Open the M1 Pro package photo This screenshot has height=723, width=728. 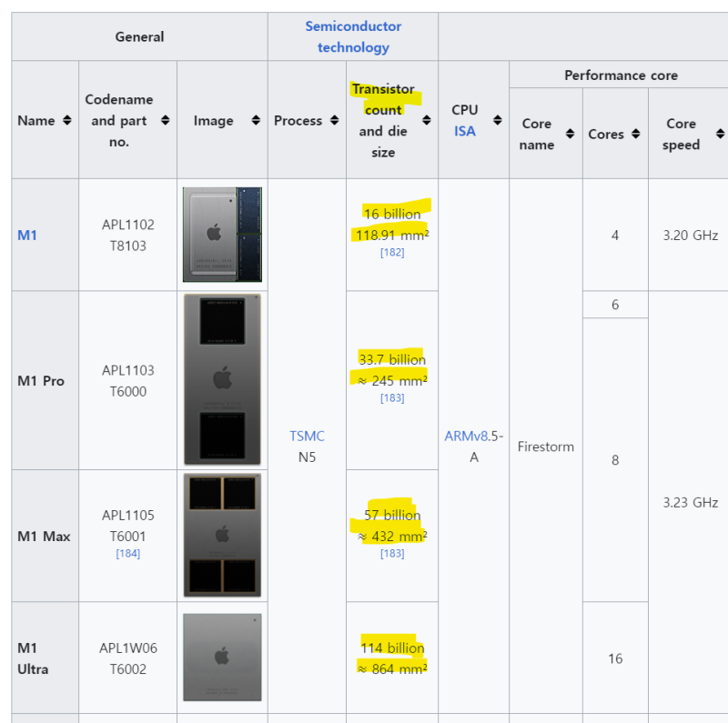(224, 380)
